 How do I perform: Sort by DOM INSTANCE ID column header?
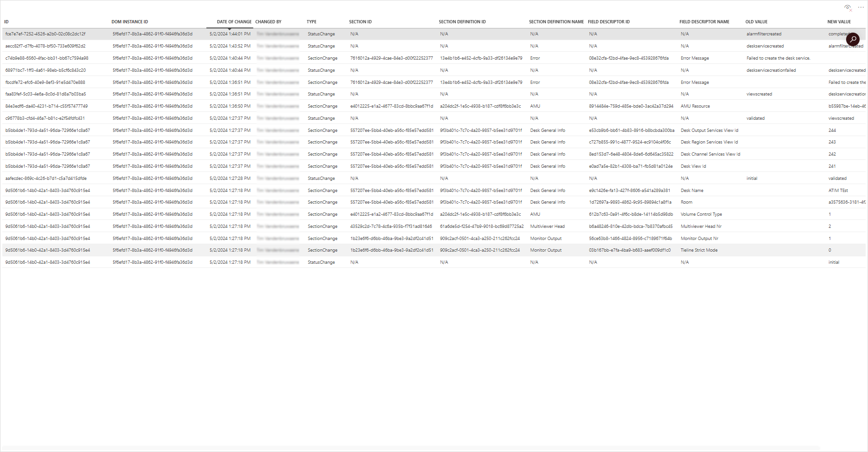point(130,22)
